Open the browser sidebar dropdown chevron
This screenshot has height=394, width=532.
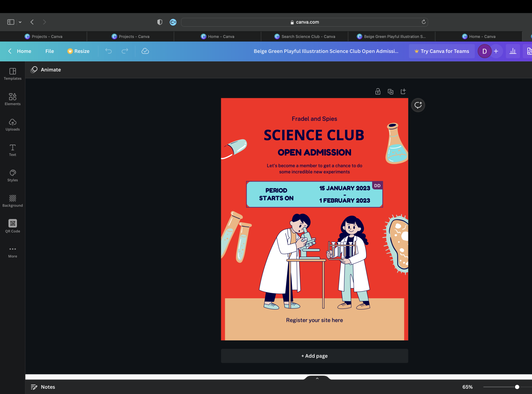(20, 22)
